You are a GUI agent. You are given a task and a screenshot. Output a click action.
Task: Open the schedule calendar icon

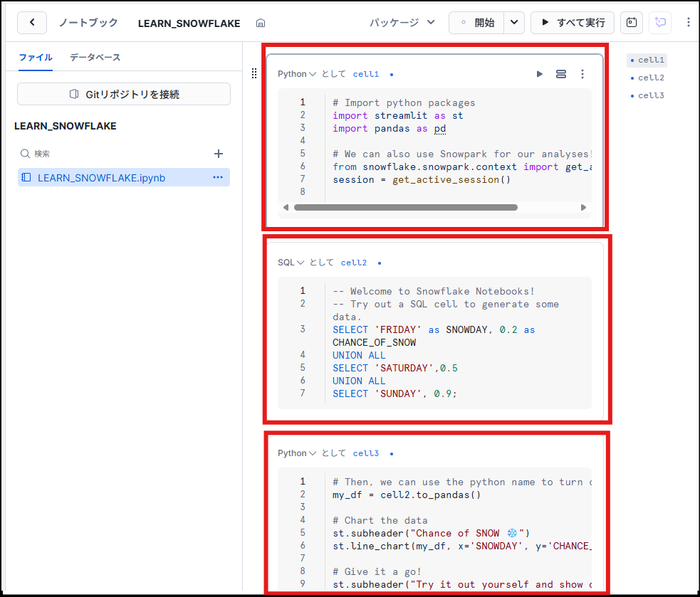point(632,22)
